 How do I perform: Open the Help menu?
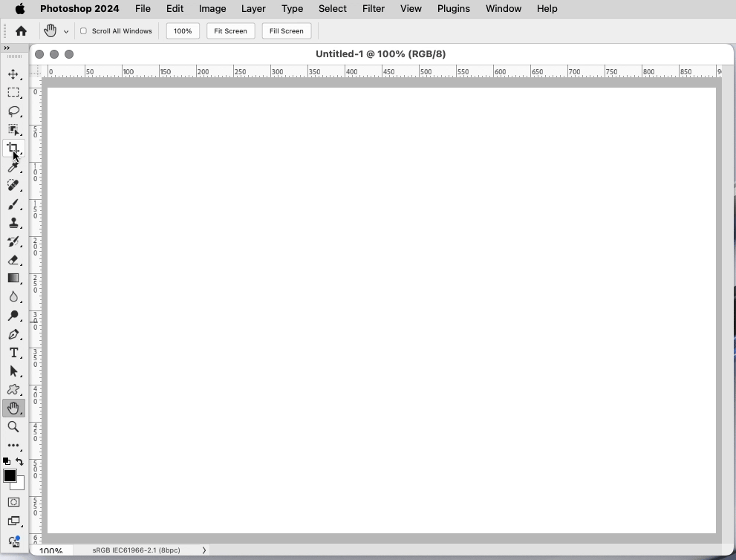(547, 8)
